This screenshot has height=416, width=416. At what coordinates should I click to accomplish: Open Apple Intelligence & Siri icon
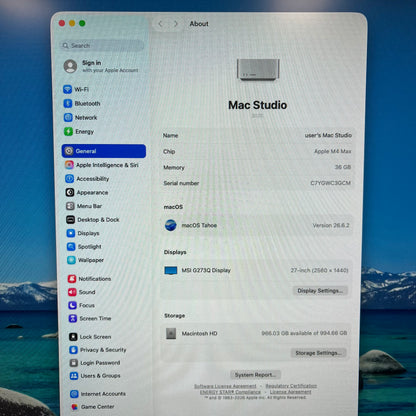point(69,165)
